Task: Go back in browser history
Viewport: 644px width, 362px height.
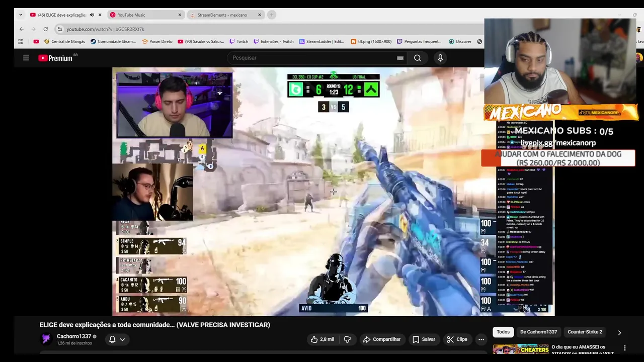Action: [21, 29]
